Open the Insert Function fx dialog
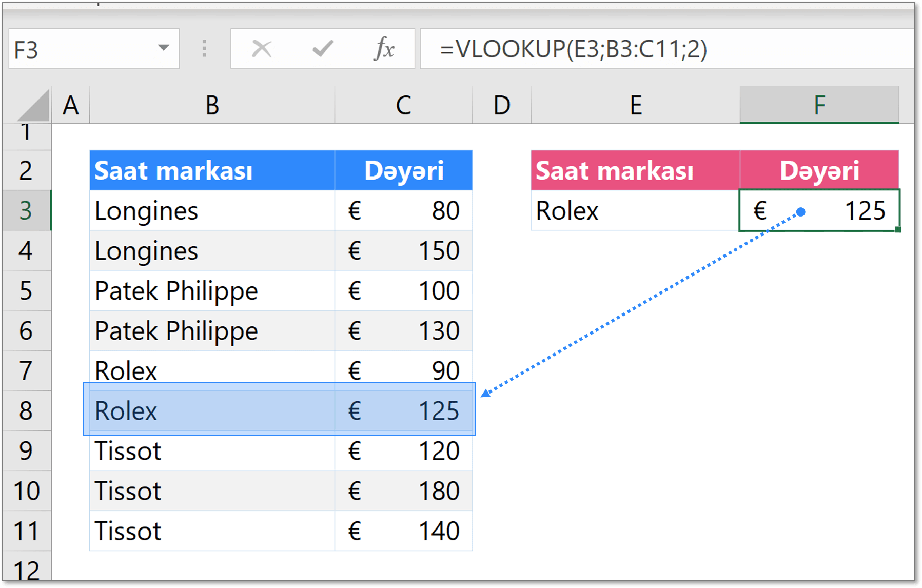Viewport: 922px width, 588px height. click(384, 49)
